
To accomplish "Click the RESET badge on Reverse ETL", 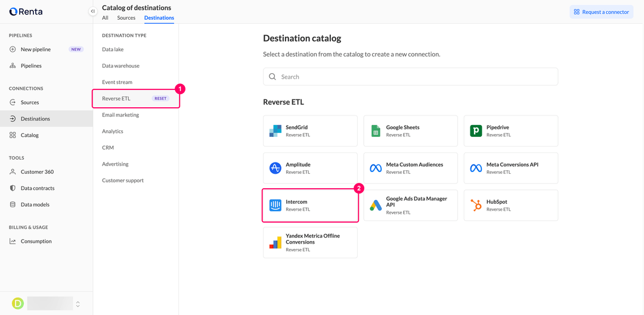I will [x=160, y=98].
